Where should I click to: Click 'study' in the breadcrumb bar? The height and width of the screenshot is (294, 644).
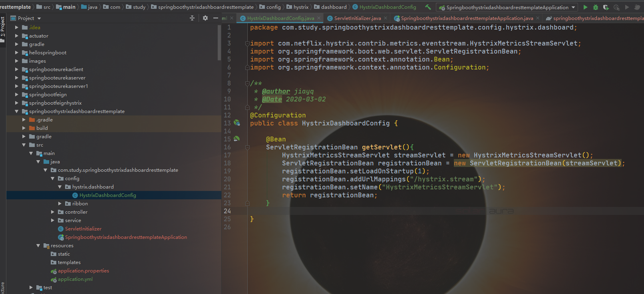(x=139, y=7)
